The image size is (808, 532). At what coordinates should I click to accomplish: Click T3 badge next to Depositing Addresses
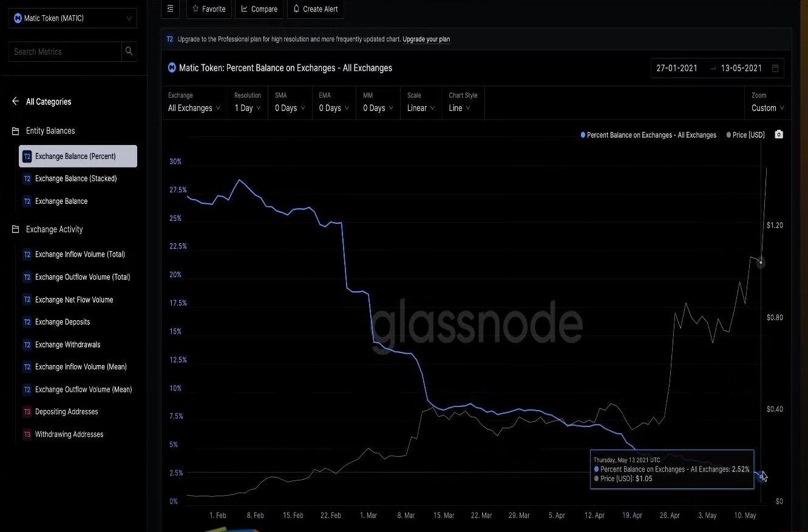(x=27, y=412)
